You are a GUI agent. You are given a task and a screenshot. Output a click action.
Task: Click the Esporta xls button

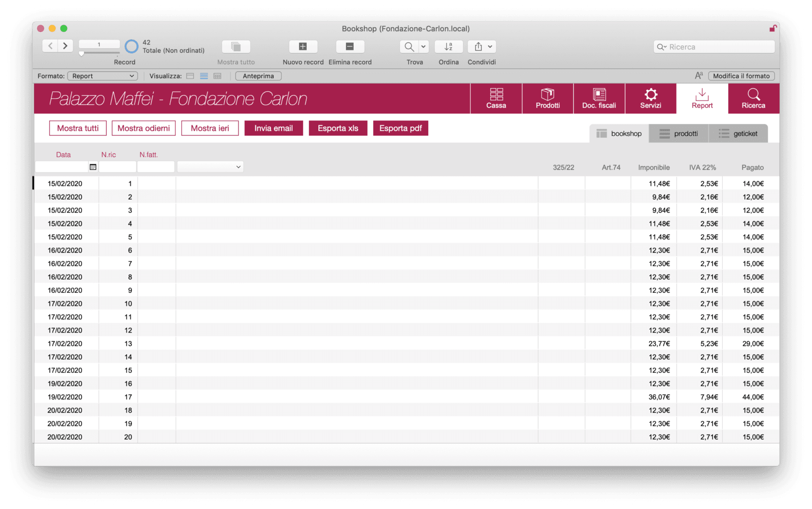click(x=337, y=129)
